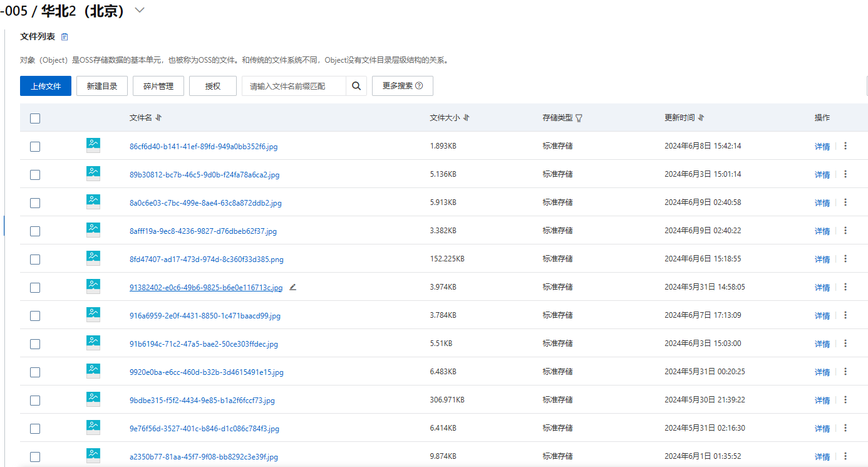Open more-actions menu for 9e76f56d row

pyautogui.click(x=845, y=428)
